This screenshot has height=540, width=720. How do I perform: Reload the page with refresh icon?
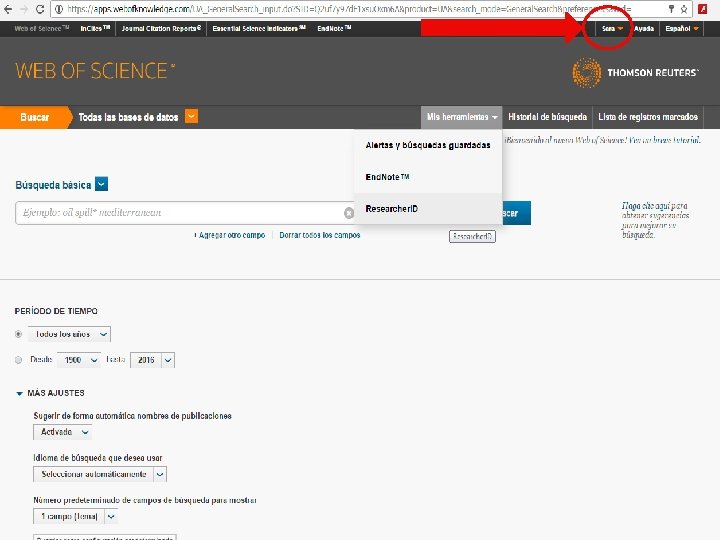40,9
